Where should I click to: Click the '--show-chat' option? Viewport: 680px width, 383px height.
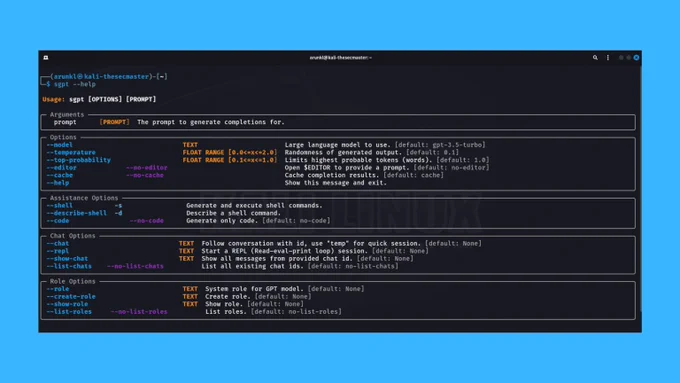(x=67, y=259)
